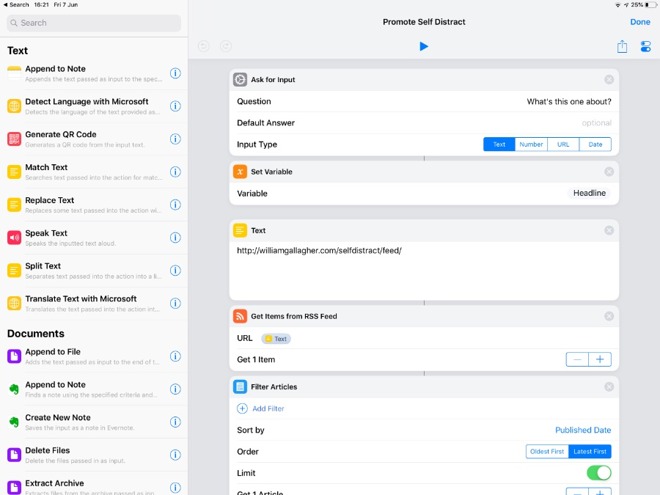Tap Done to finish editing

coord(640,22)
